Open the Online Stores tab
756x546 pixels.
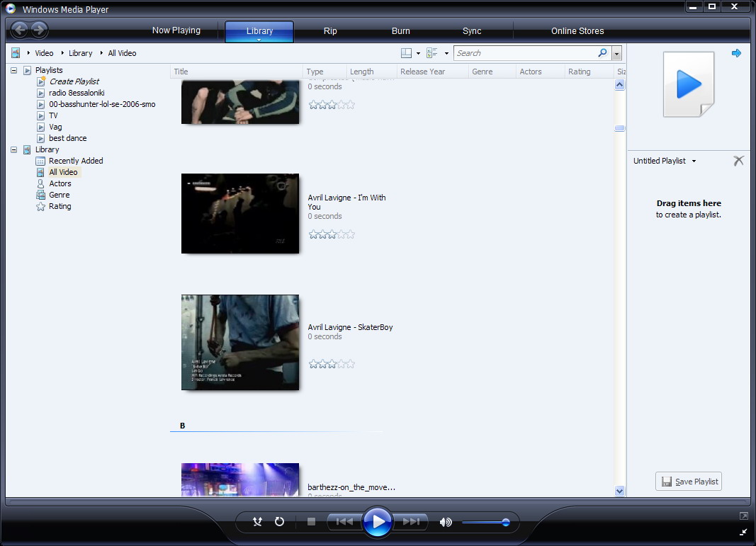(x=577, y=31)
